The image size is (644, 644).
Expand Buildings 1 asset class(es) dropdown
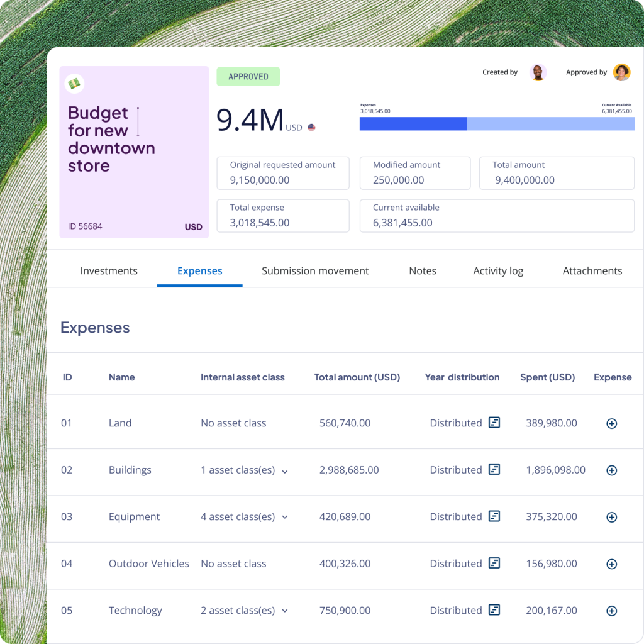pos(285,472)
